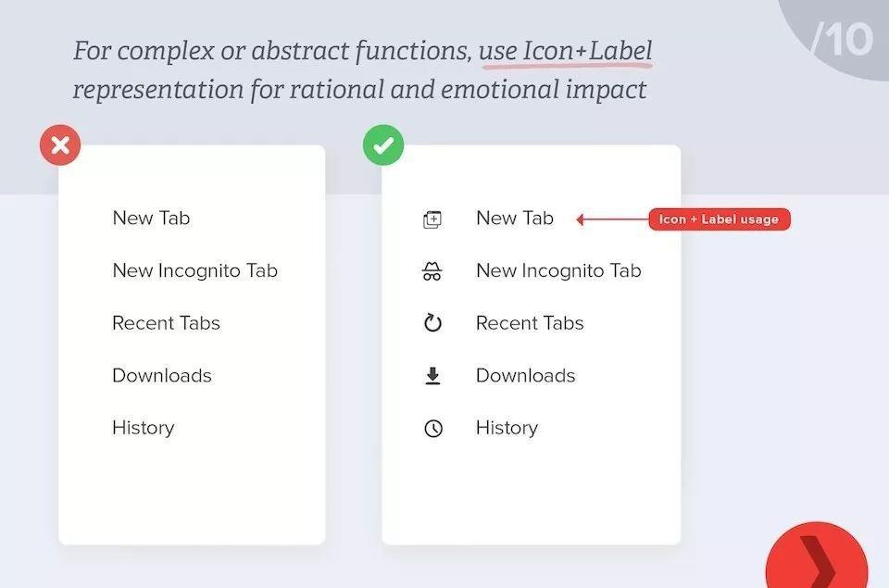Click the Recent Tabs refresh arrow icon
Image resolution: width=889 pixels, height=588 pixels.
coord(432,323)
